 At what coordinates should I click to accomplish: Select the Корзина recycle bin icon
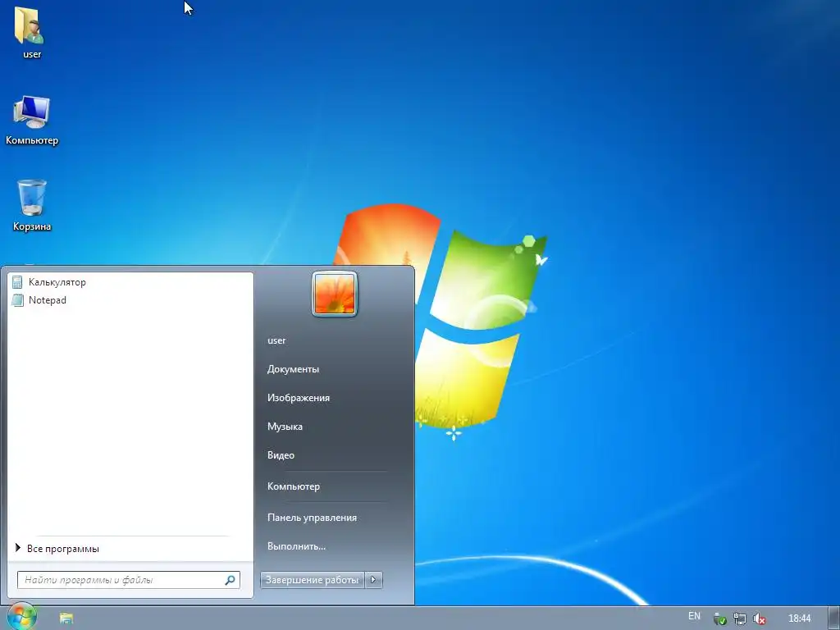32,205
